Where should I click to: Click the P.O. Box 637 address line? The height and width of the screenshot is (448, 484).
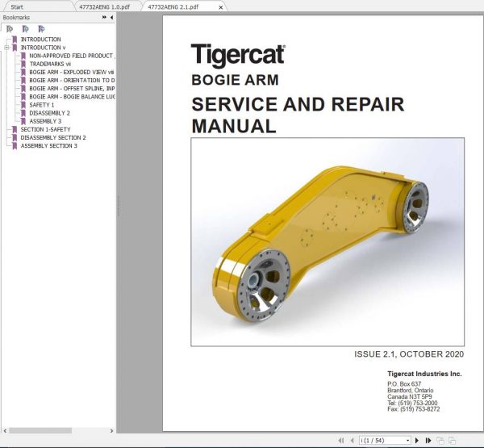point(404,383)
